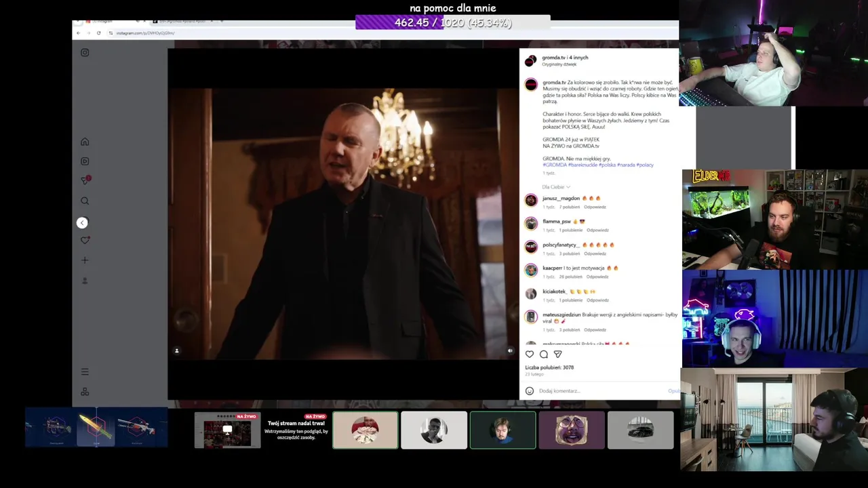Click the purple donation goal progress bar
The width and height of the screenshot is (868, 488).
[453, 22]
